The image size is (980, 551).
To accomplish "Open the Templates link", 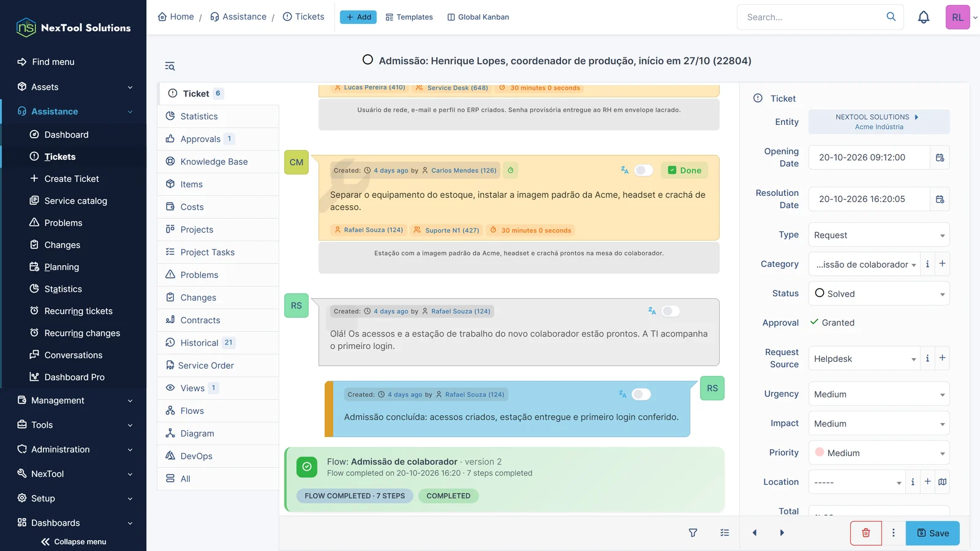I will [x=409, y=17].
